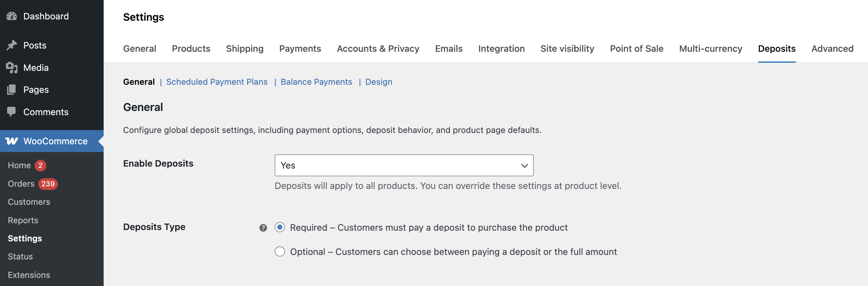Screen dimensions: 868x286
Task: Click the Dashboard gauge icon
Action: tap(11, 16)
